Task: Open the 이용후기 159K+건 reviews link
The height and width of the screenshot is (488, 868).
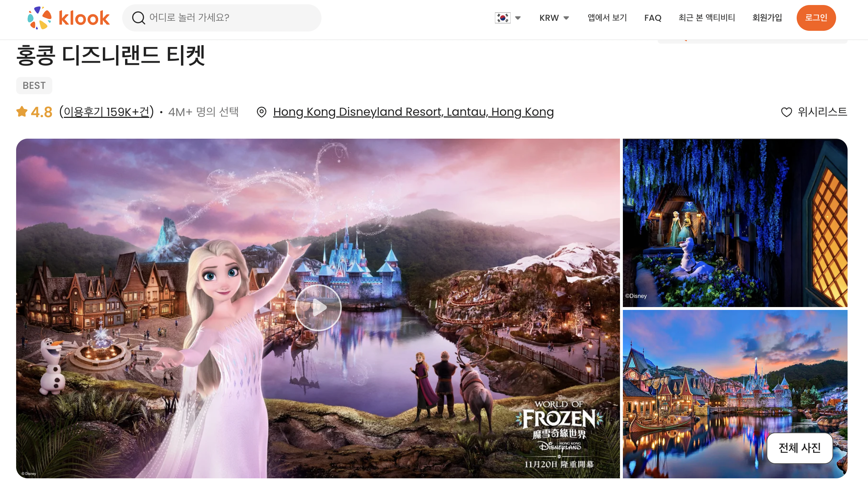Action: point(107,112)
